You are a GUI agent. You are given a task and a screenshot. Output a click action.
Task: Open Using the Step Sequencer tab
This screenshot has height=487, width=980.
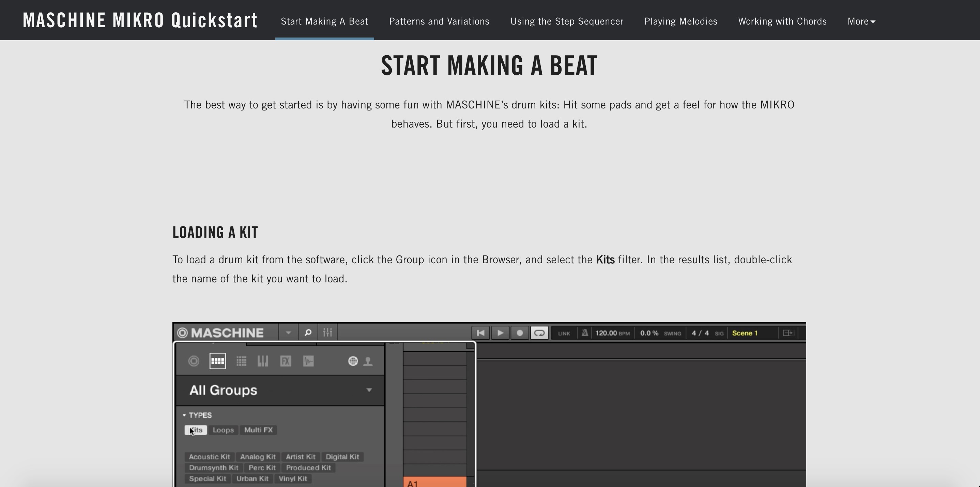tap(567, 21)
